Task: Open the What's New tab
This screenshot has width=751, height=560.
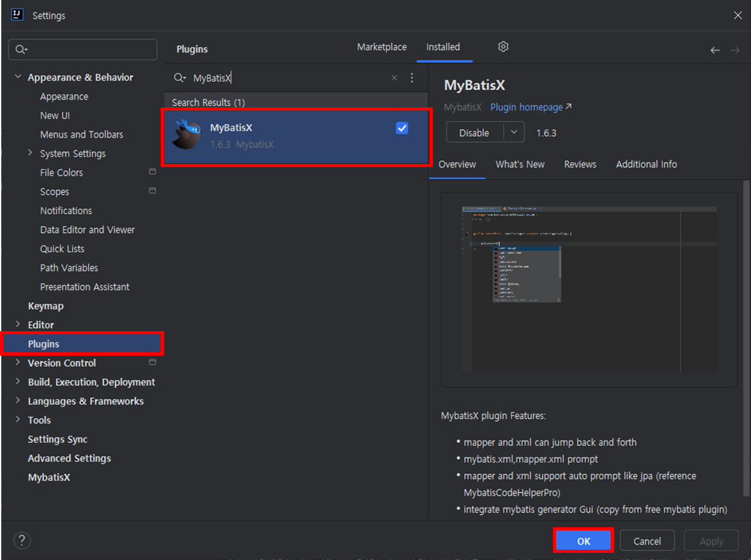Action: click(x=520, y=165)
